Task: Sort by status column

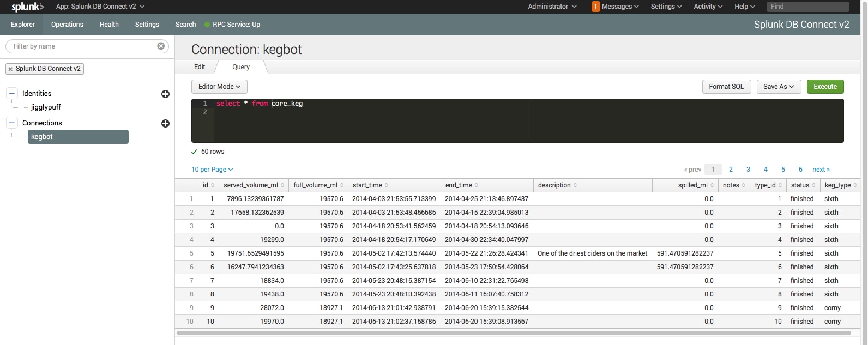Action: coord(803,185)
